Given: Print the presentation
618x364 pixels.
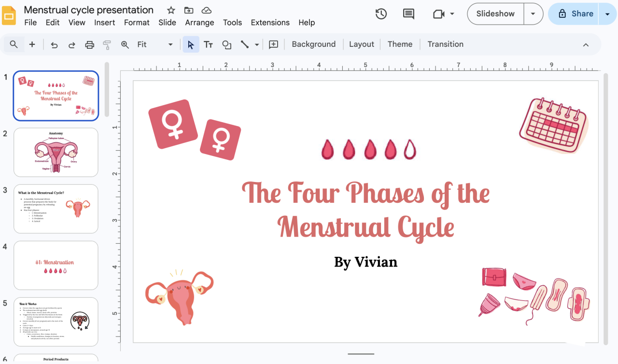Looking at the screenshot, I should click(89, 44).
